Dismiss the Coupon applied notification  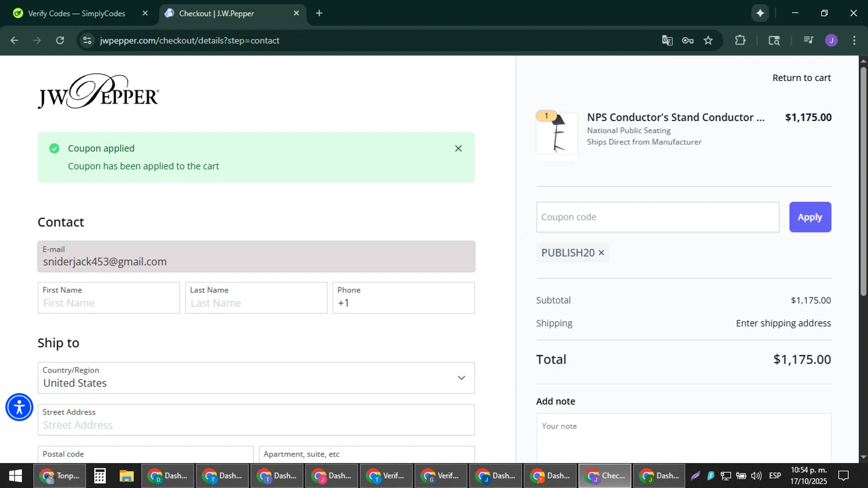[458, 149]
